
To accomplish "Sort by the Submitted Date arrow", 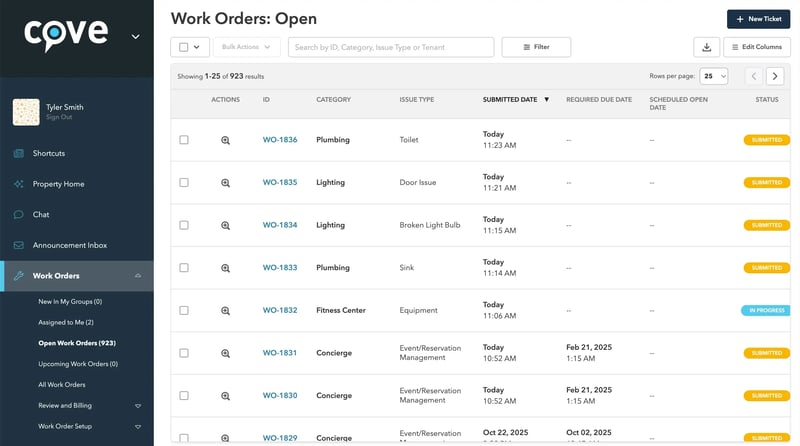I will point(546,100).
